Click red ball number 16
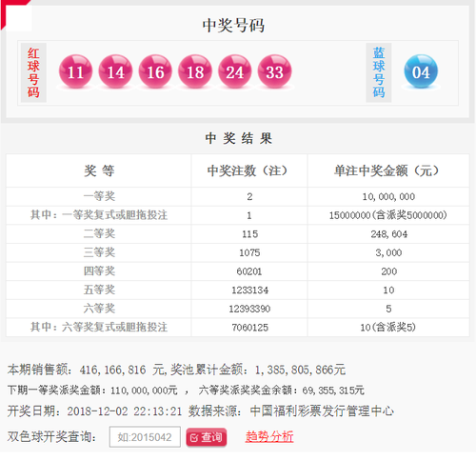Viewport: 476px width, 461px height. (x=155, y=71)
